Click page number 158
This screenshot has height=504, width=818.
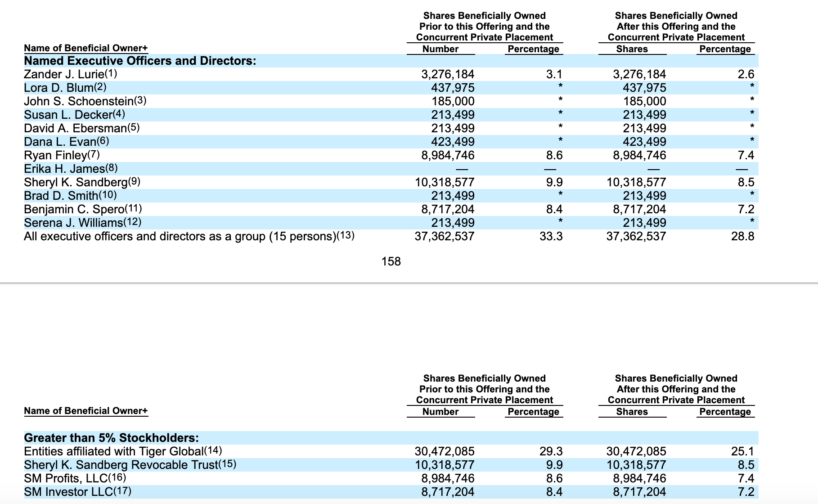(391, 261)
